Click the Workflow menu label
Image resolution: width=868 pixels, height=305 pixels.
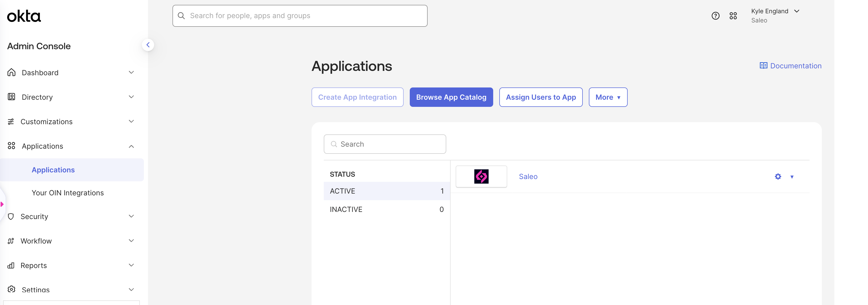point(36,241)
